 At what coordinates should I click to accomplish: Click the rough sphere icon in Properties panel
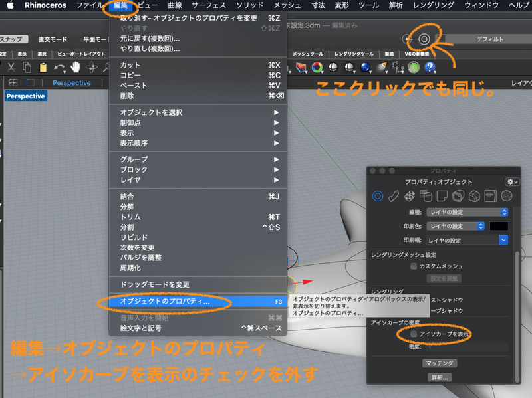[507, 196]
